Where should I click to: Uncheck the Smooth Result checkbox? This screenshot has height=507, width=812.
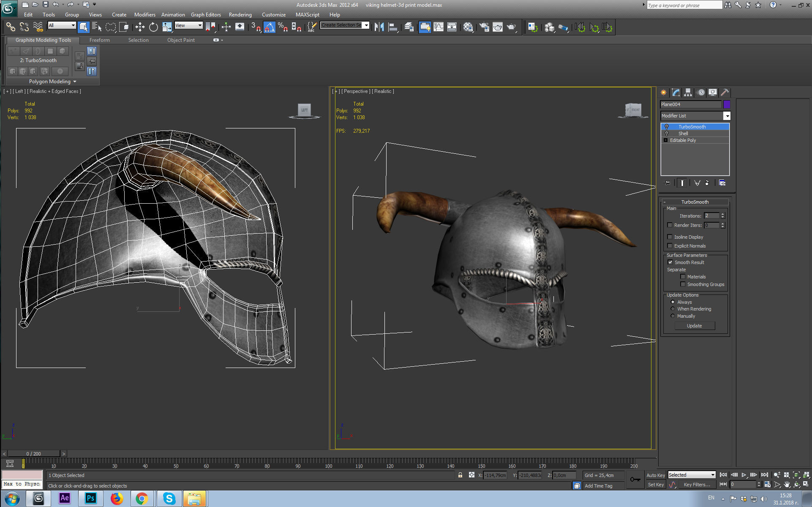(x=670, y=262)
